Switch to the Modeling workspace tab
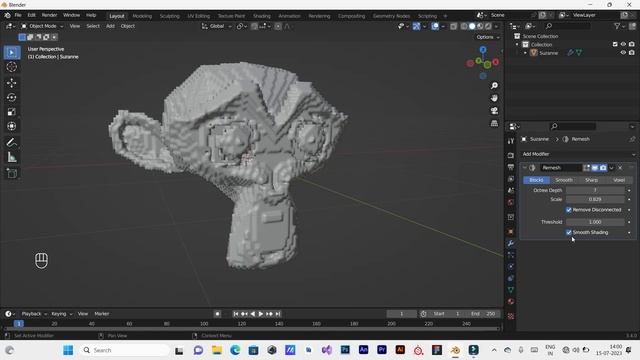The height and width of the screenshot is (360, 640). coord(142,16)
